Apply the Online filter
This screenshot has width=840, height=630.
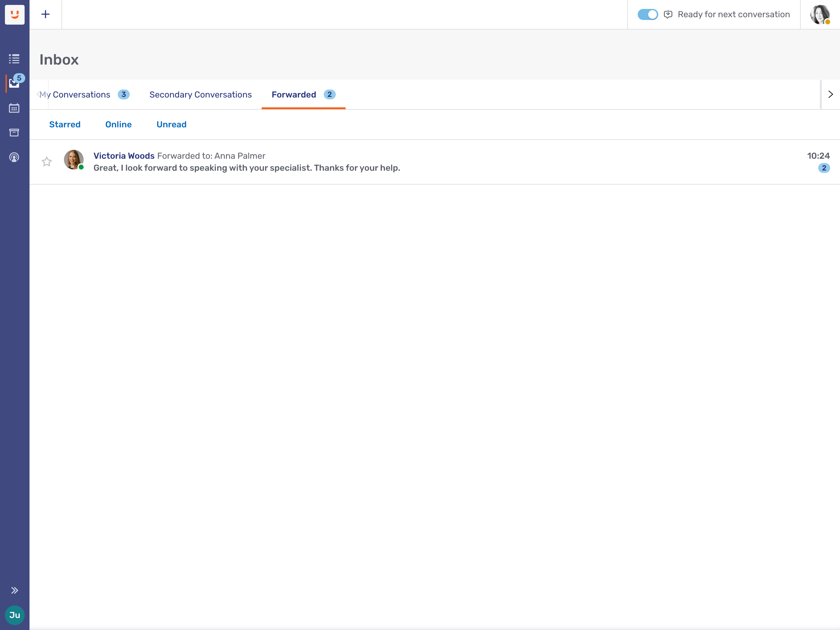118,124
